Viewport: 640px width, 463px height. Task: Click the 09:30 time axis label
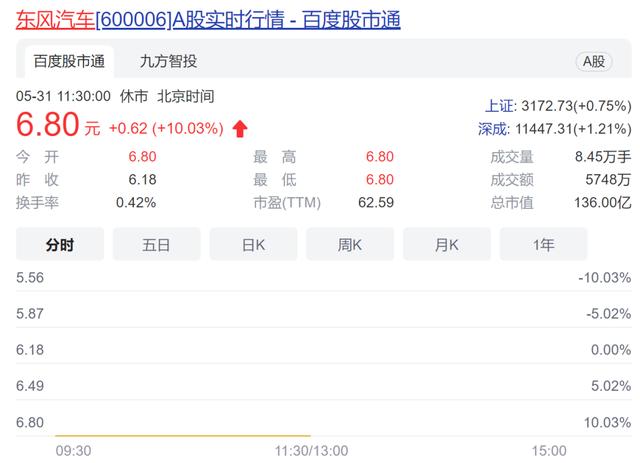point(73,451)
